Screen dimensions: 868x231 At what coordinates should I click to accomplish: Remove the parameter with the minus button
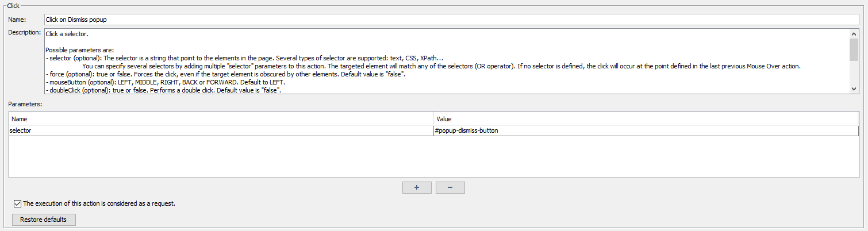pos(450,188)
